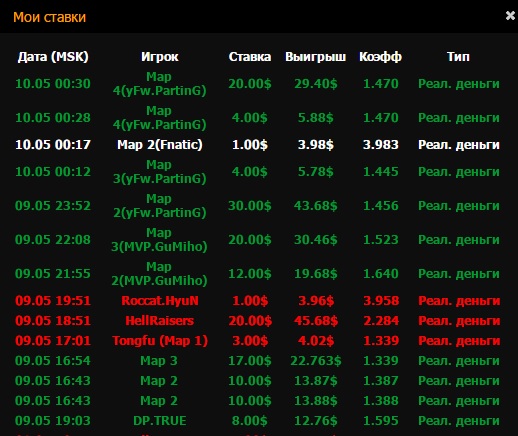Select the 43.68$ winnings cell
Image resolution: width=518 pixels, height=436 pixels.
(315, 206)
